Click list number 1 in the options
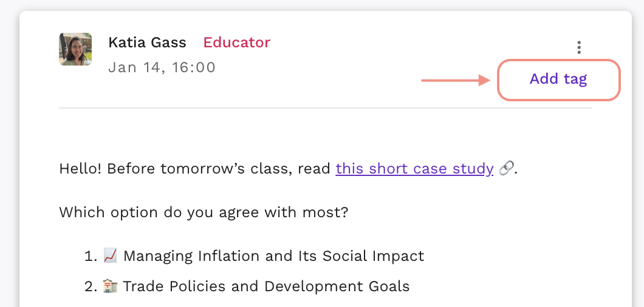644x307 pixels. pyautogui.click(x=91, y=256)
